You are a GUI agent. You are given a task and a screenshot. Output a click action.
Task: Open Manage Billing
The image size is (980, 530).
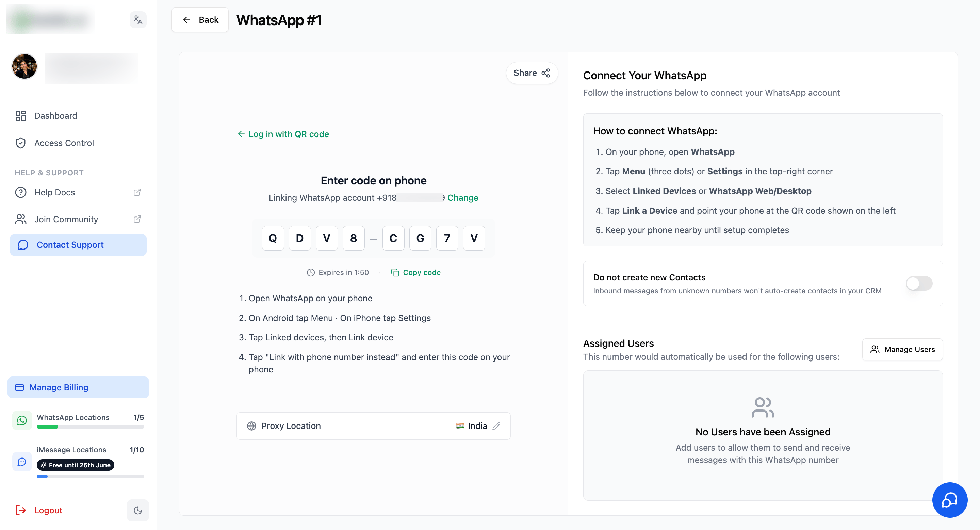coord(78,387)
